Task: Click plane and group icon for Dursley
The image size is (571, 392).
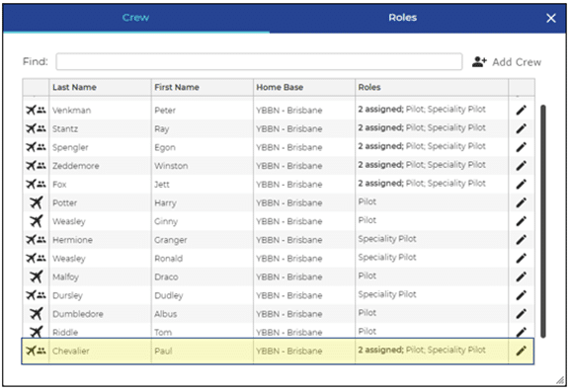Action: (x=36, y=295)
